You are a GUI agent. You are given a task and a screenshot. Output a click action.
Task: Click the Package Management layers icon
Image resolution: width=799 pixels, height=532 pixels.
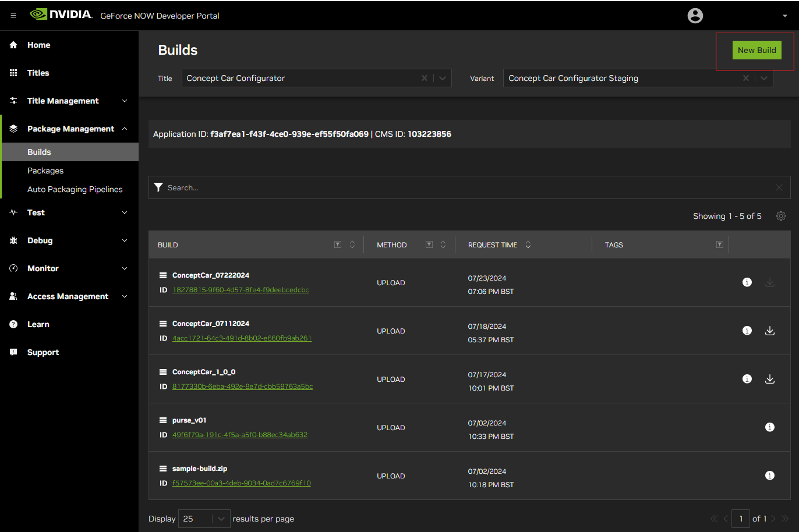pyautogui.click(x=13, y=129)
